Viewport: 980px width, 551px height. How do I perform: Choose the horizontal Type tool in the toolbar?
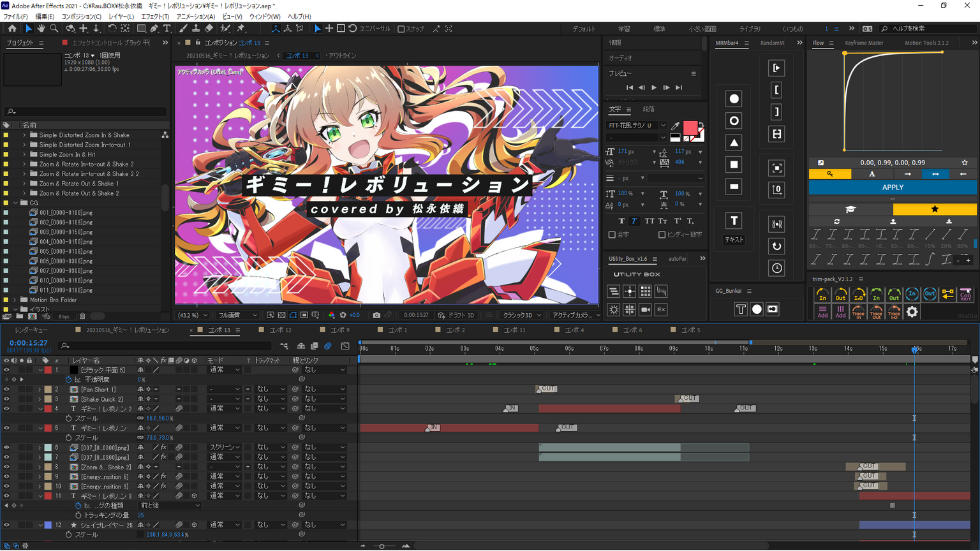167,29
